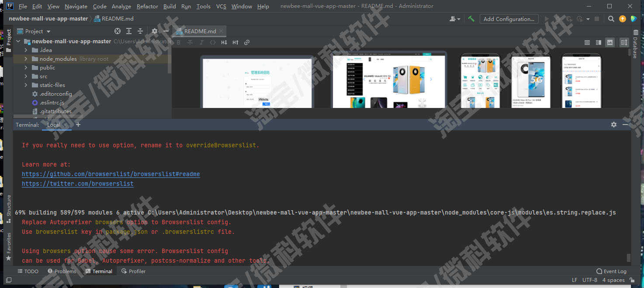Open the TODO tool window
The image size is (644, 288).
(x=28, y=271)
